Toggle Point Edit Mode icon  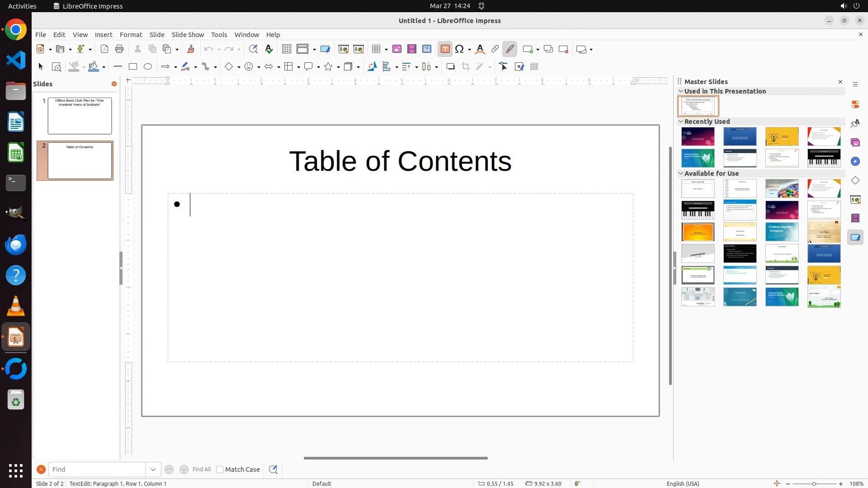[504, 67]
